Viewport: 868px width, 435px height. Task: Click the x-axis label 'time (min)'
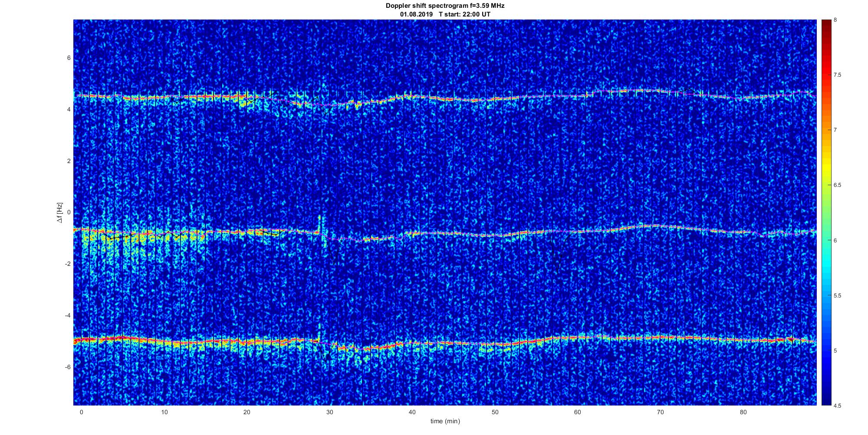point(445,421)
